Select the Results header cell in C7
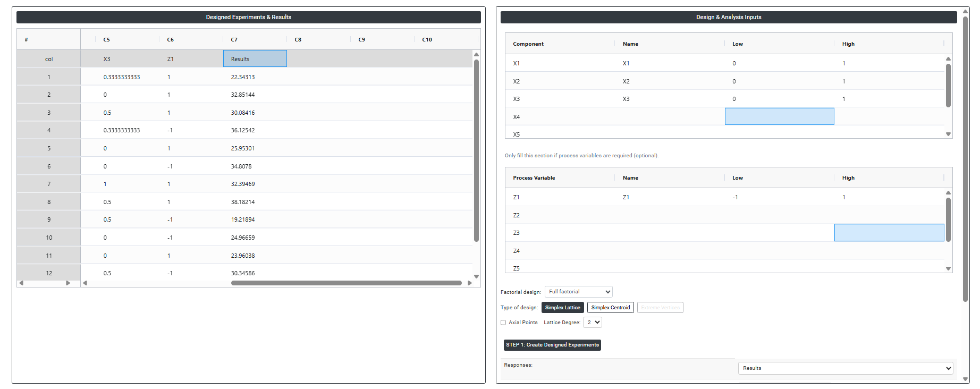 (x=255, y=59)
